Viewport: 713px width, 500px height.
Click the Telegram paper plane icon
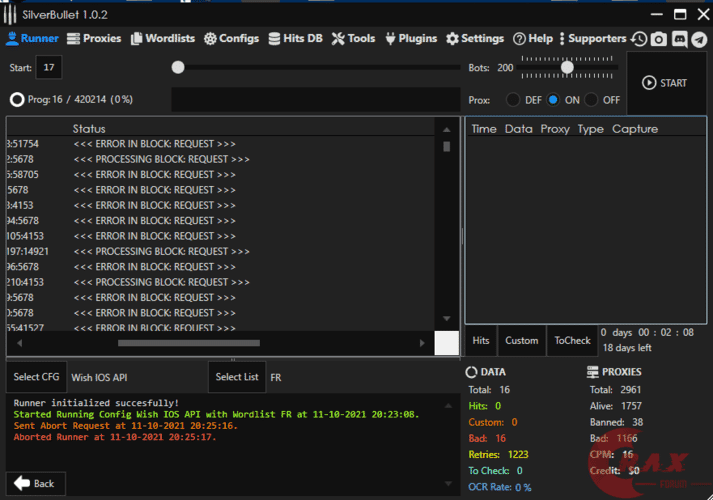click(699, 39)
